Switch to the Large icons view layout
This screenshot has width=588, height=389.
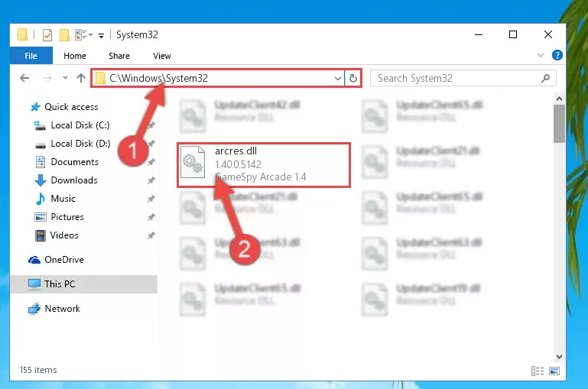pos(554,371)
